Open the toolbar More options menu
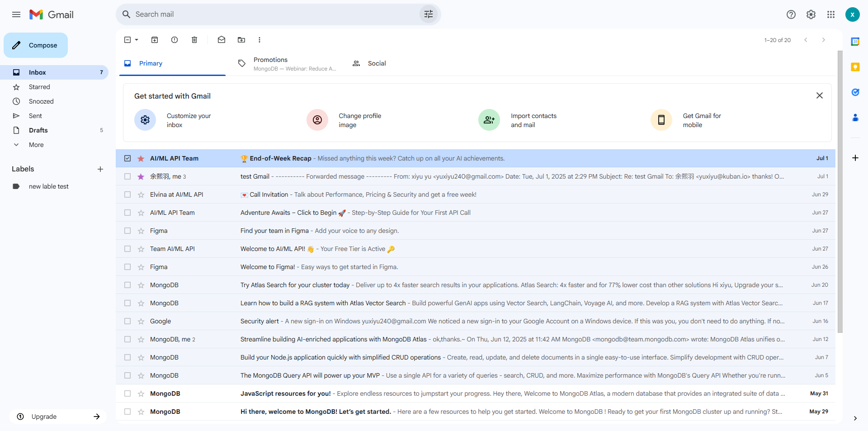This screenshot has width=868, height=431. pyautogui.click(x=259, y=40)
